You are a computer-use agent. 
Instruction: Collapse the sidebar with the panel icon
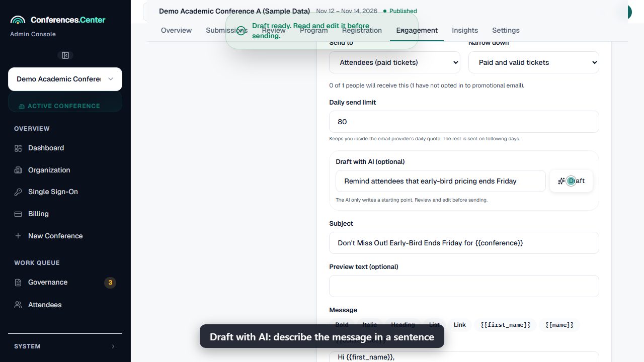click(65, 55)
